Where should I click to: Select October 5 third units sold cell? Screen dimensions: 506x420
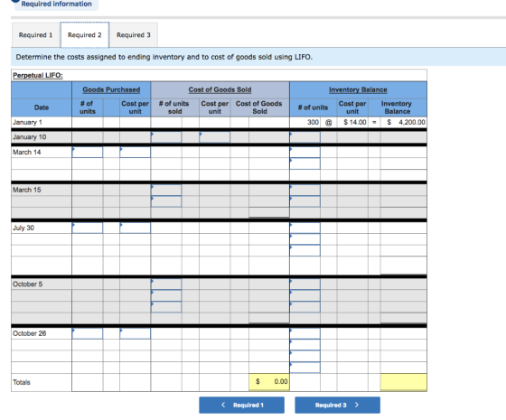tap(166, 307)
